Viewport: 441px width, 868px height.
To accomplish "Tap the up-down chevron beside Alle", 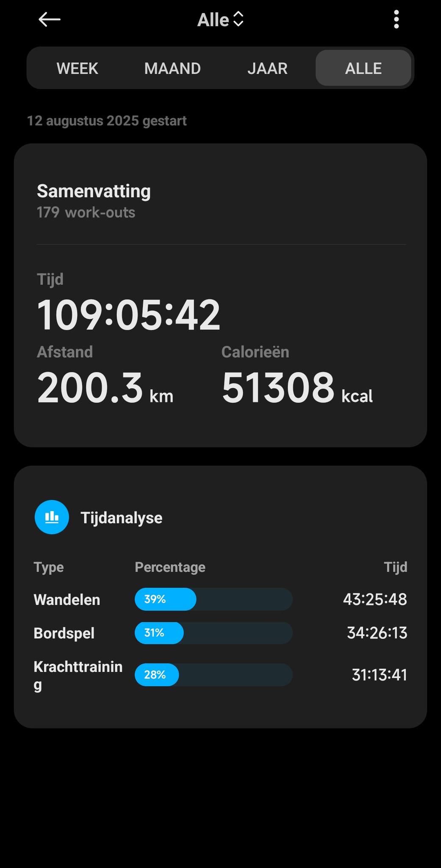I will (239, 19).
